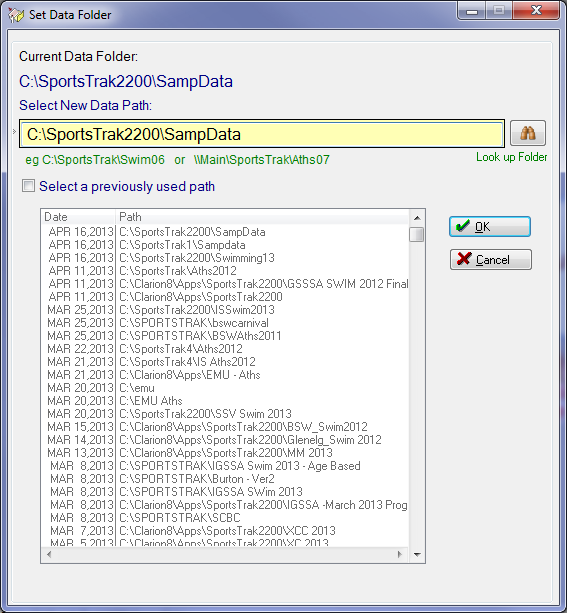Select the IGSSA Swim 2013 - Age Based row

click(x=225, y=466)
